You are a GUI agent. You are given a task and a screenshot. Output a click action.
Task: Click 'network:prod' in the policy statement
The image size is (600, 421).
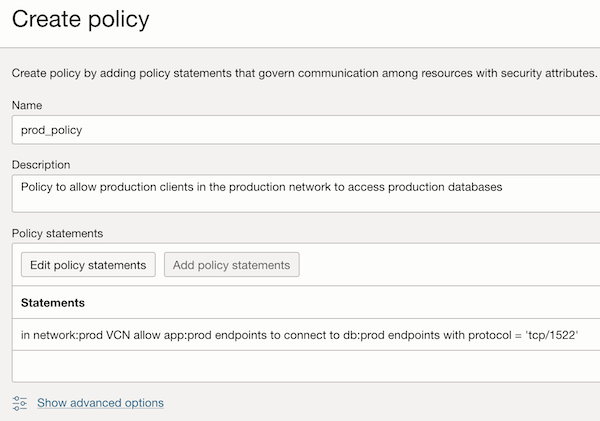69,336
